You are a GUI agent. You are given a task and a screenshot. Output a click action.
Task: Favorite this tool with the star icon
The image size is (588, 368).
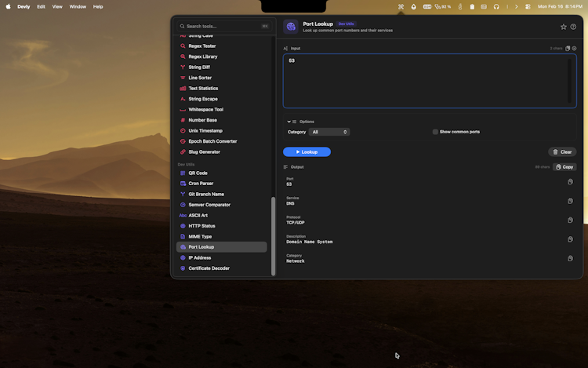click(x=563, y=27)
